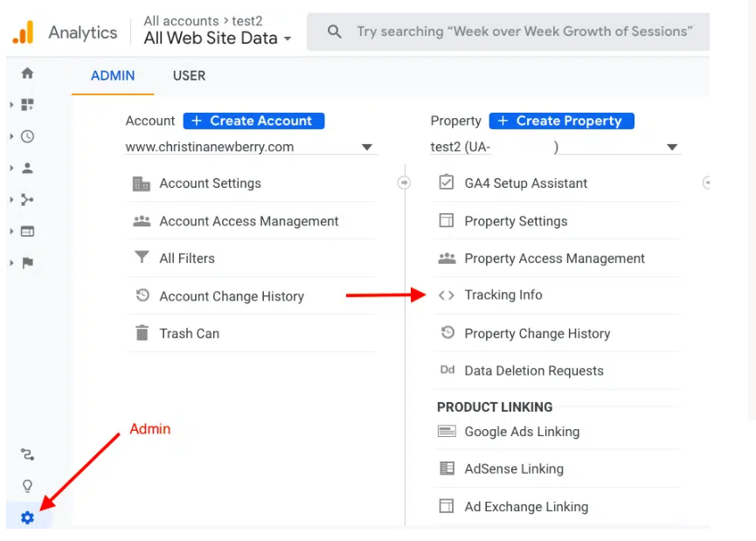
Task: Open the Conversions flag icon
Action: point(27,263)
